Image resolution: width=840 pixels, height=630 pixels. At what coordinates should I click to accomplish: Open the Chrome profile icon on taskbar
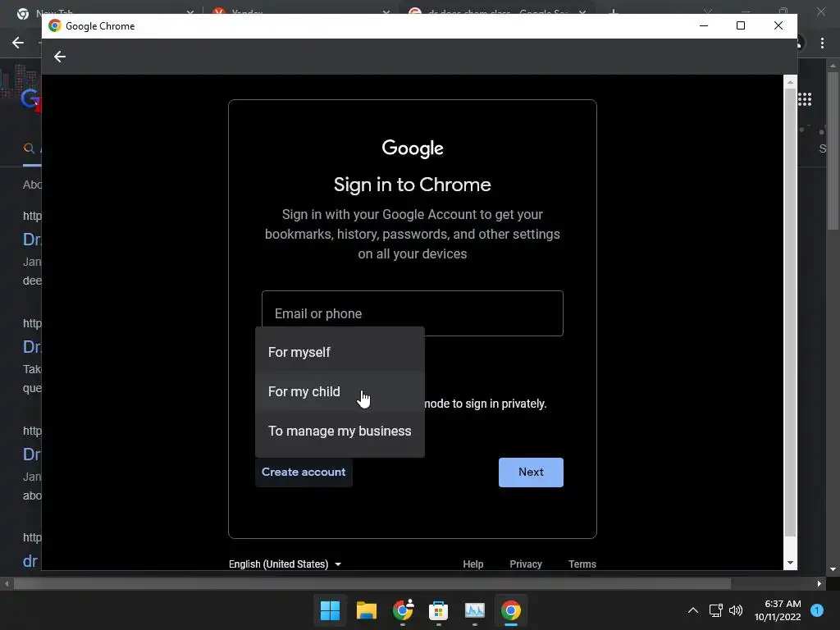(x=402, y=610)
